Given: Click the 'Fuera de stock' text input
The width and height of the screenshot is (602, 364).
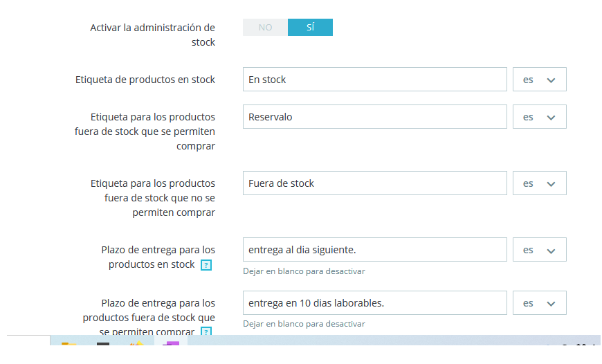Looking at the screenshot, I should click(x=374, y=183).
